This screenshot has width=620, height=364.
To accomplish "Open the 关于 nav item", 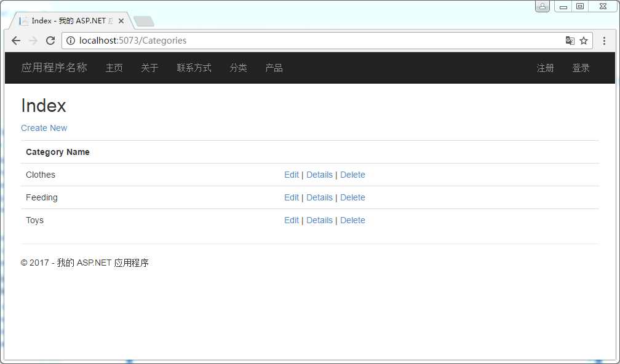I will tap(150, 68).
